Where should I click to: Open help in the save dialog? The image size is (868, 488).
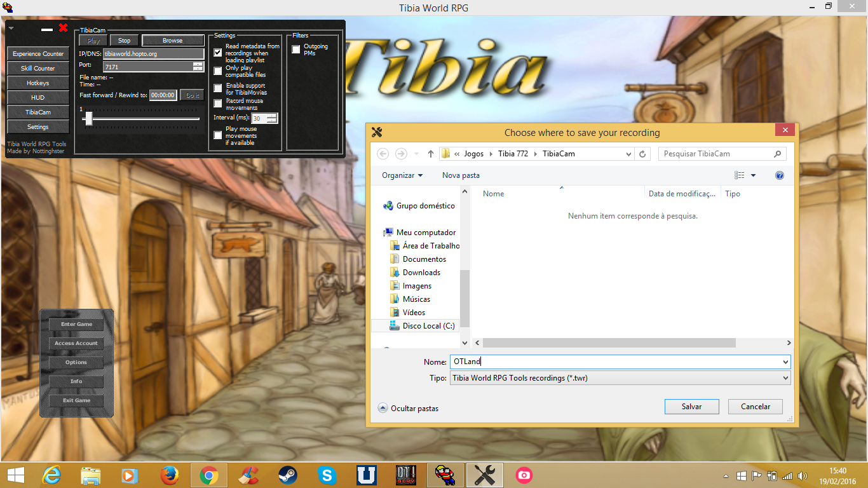tap(780, 175)
